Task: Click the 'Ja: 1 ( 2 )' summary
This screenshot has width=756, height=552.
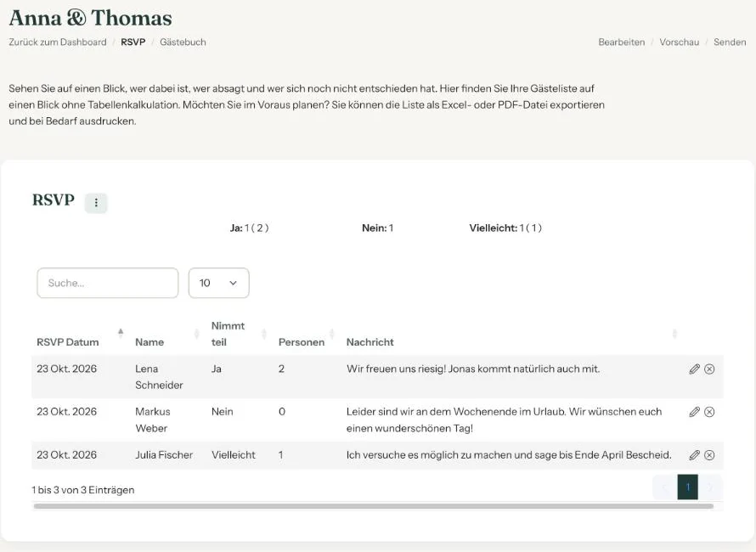Action: click(249, 228)
